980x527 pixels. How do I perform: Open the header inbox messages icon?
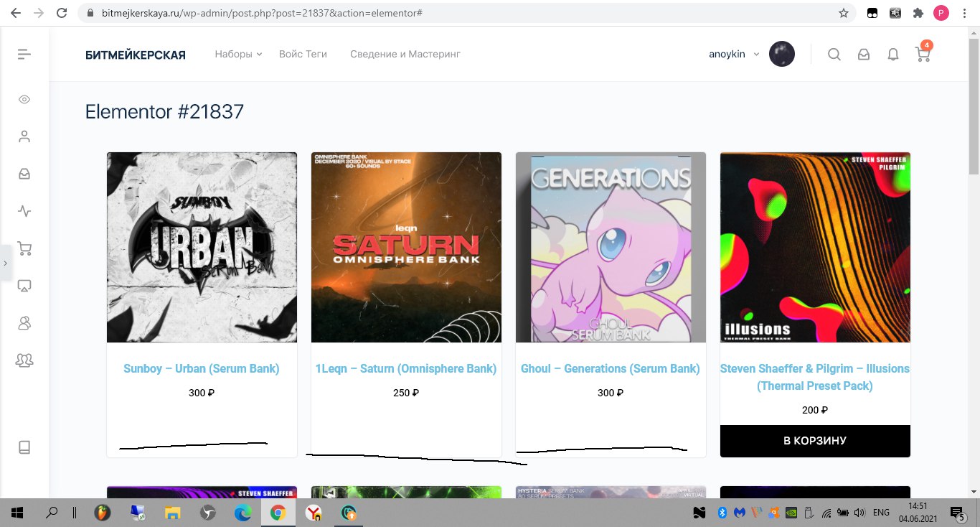click(x=864, y=55)
